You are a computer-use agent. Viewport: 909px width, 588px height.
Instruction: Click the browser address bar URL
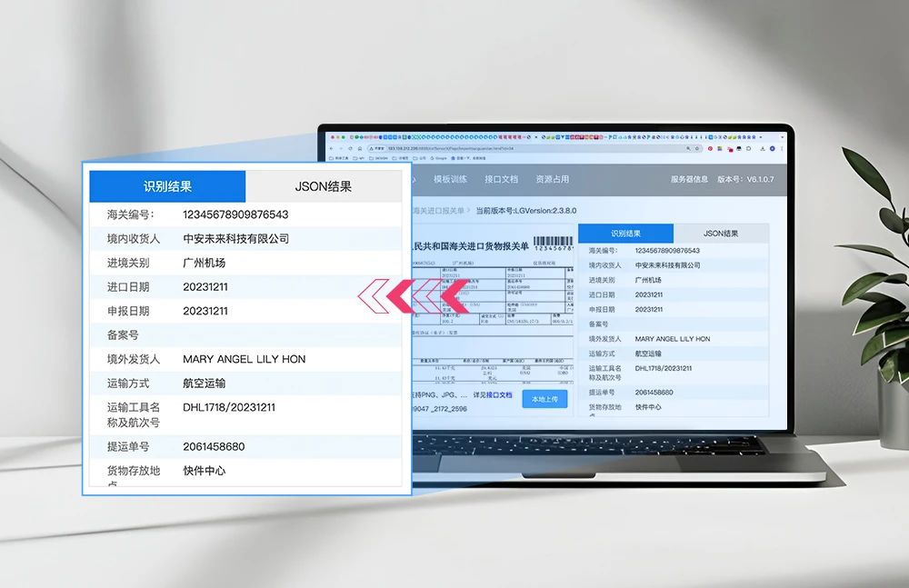click(451, 148)
